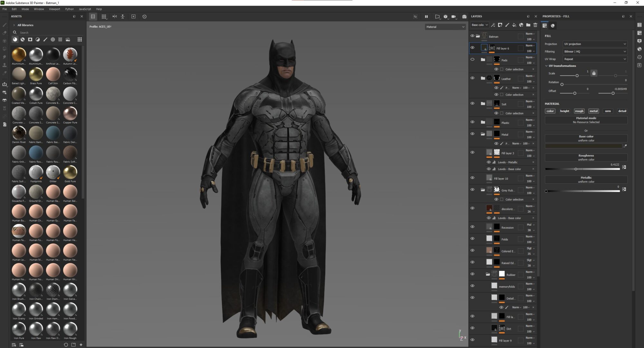Filter assets by brushes icon
This screenshot has width=644, height=348.
coord(45,40)
